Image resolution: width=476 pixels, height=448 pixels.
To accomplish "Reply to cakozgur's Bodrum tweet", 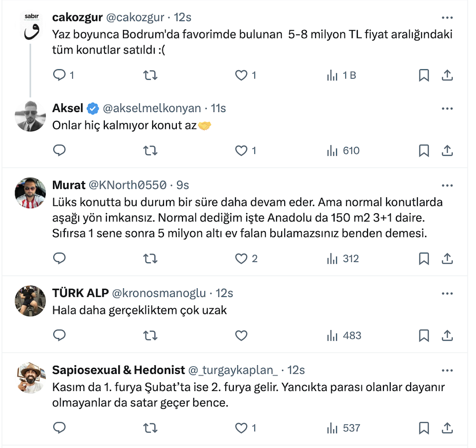I will tap(60, 76).
